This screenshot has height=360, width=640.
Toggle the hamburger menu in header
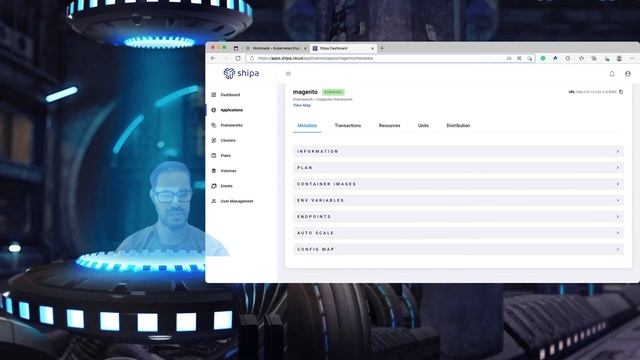point(288,74)
